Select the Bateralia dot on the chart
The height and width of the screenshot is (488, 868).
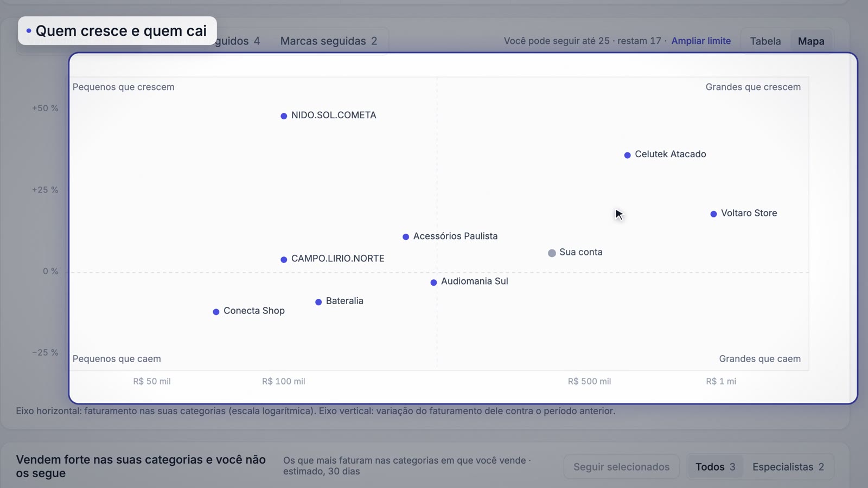[x=318, y=302]
